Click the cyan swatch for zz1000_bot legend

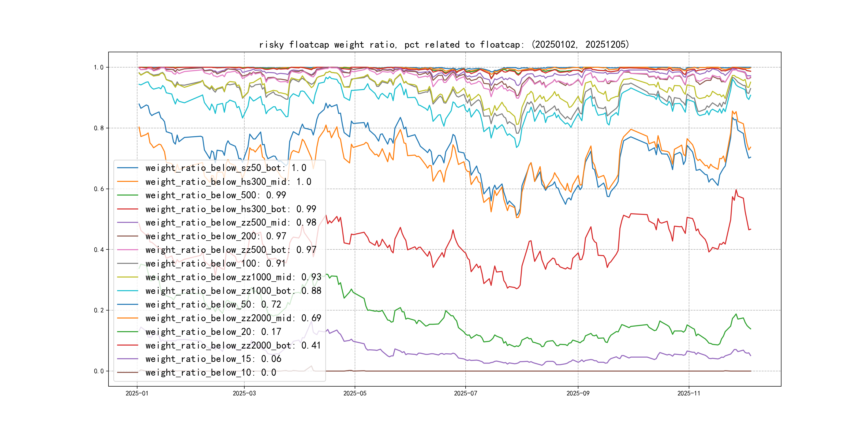coord(127,290)
